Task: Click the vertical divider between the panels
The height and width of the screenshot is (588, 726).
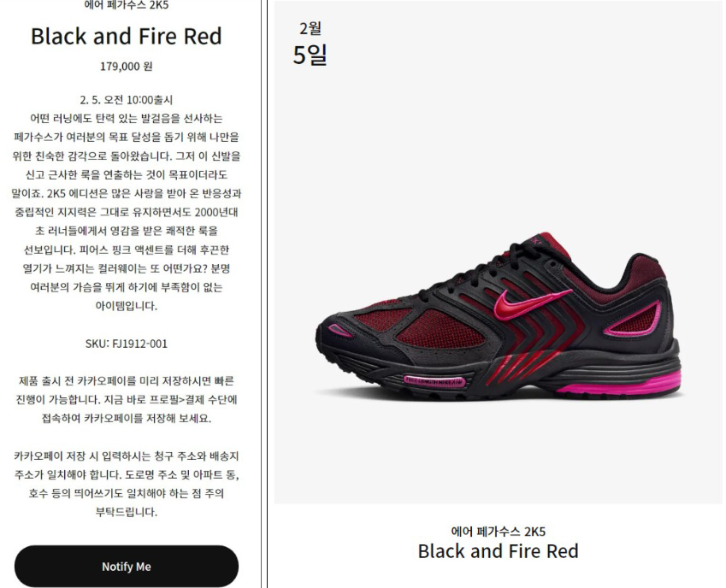Action: click(x=264, y=294)
